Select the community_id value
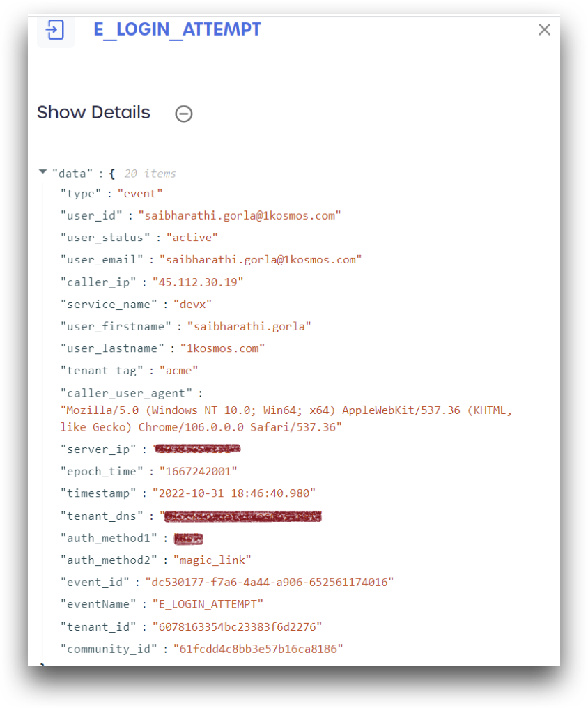Image resolution: width=588 pixels, height=708 pixels. 258,649
